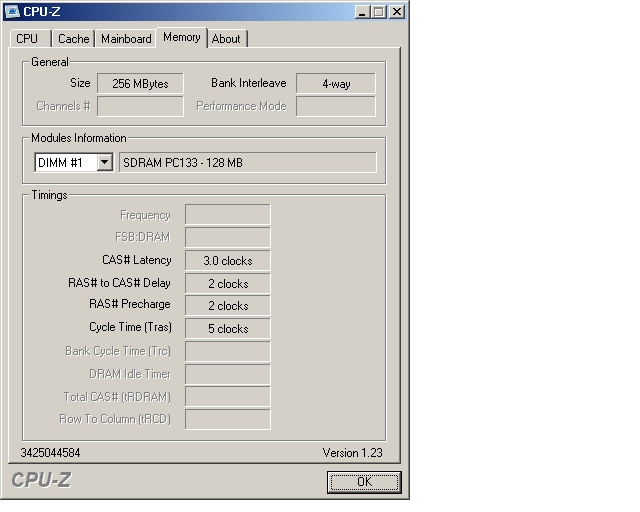This screenshot has width=640, height=512.
Task: Click the RAS# to CAS# Delay label
Action: coord(119,283)
